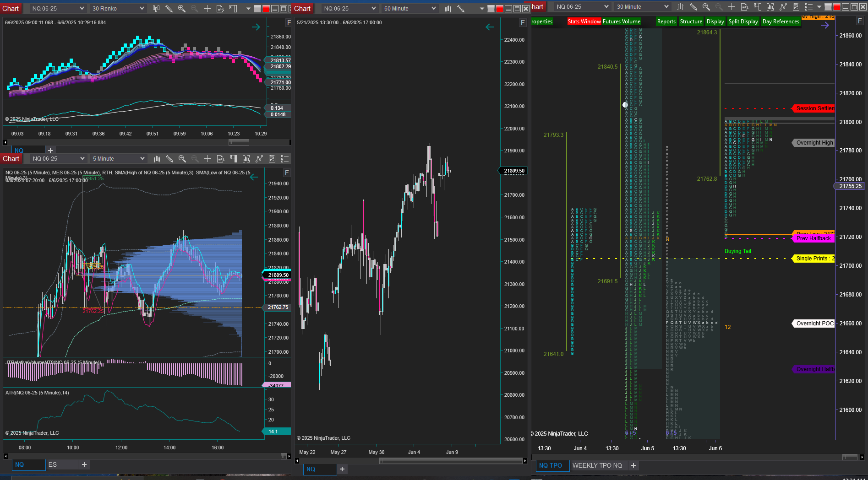Viewport: 868px width, 480px height.
Task: Click the Split Display button
Action: pos(743,22)
